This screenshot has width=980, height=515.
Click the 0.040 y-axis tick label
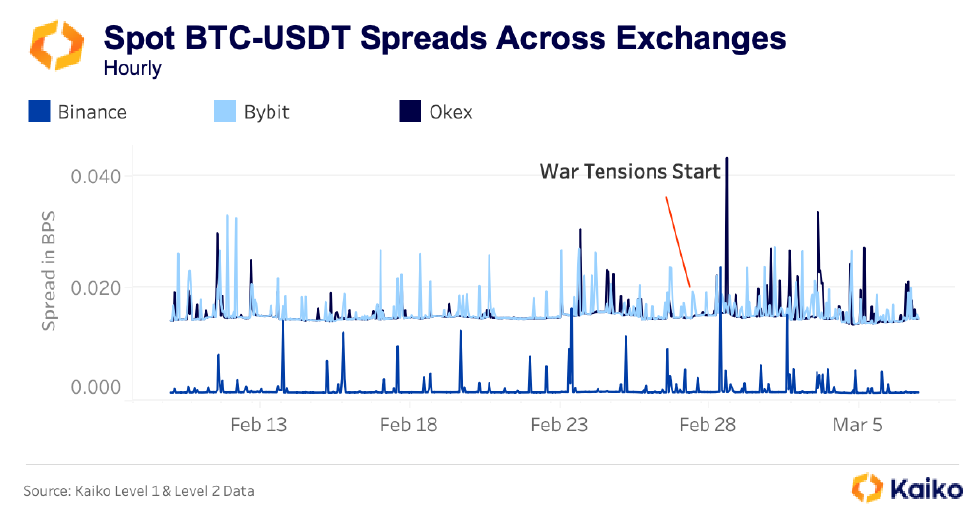point(93,176)
